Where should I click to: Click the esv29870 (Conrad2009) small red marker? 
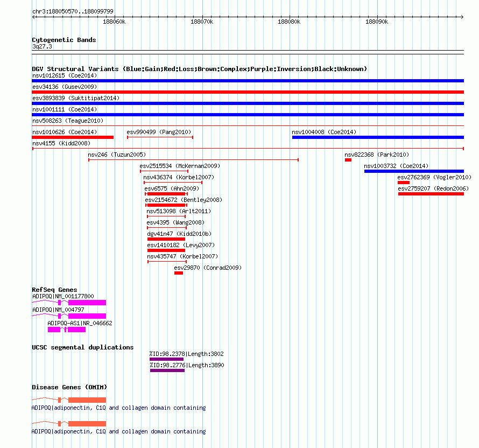click(179, 273)
